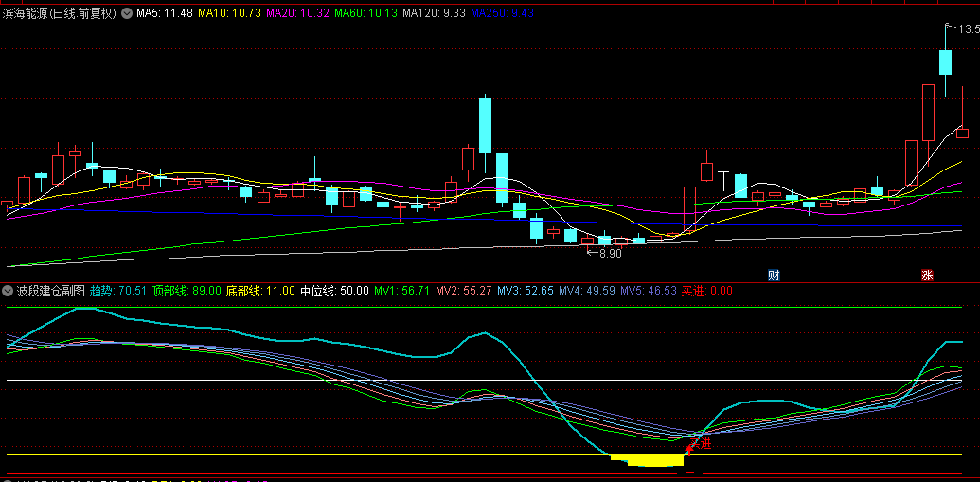
Task: Open the main chart MA settings dropdown icon
Action: point(127,13)
